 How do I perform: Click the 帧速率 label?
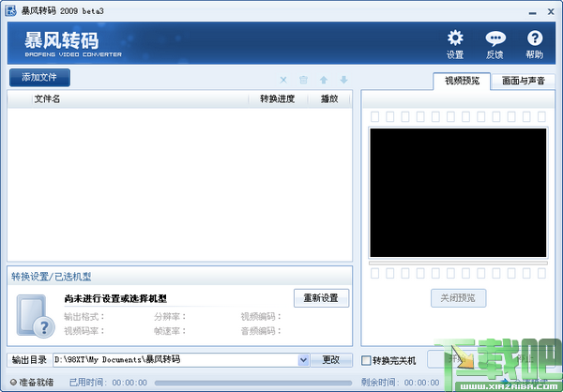tap(170, 331)
